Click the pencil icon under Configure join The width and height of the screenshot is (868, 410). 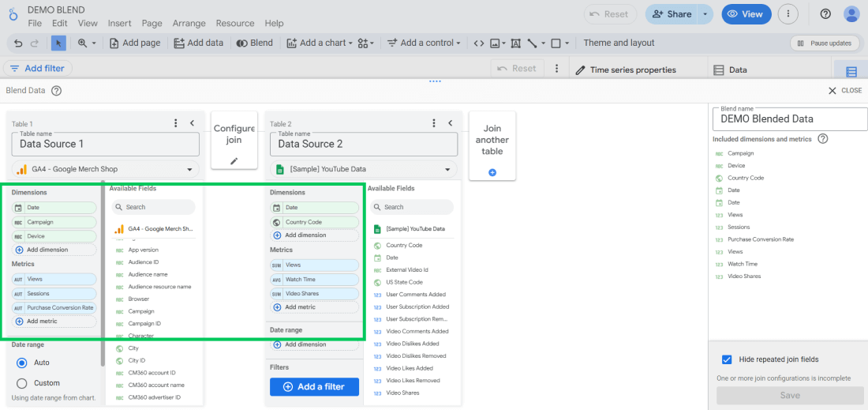(x=234, y=160)
